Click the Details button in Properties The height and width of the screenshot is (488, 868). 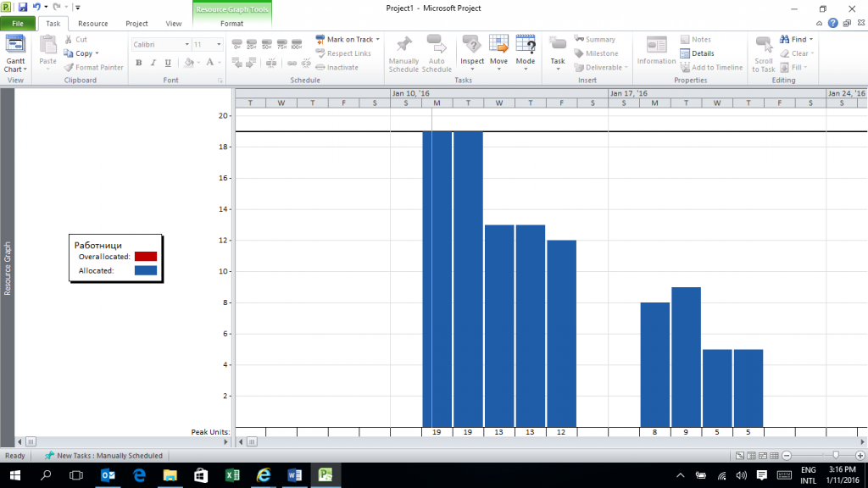tap(697, 53)
